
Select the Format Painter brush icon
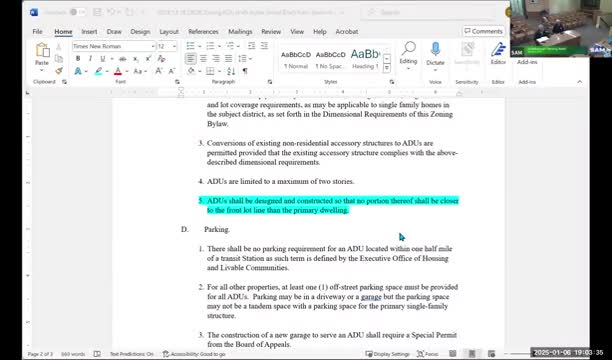(59, 71)
